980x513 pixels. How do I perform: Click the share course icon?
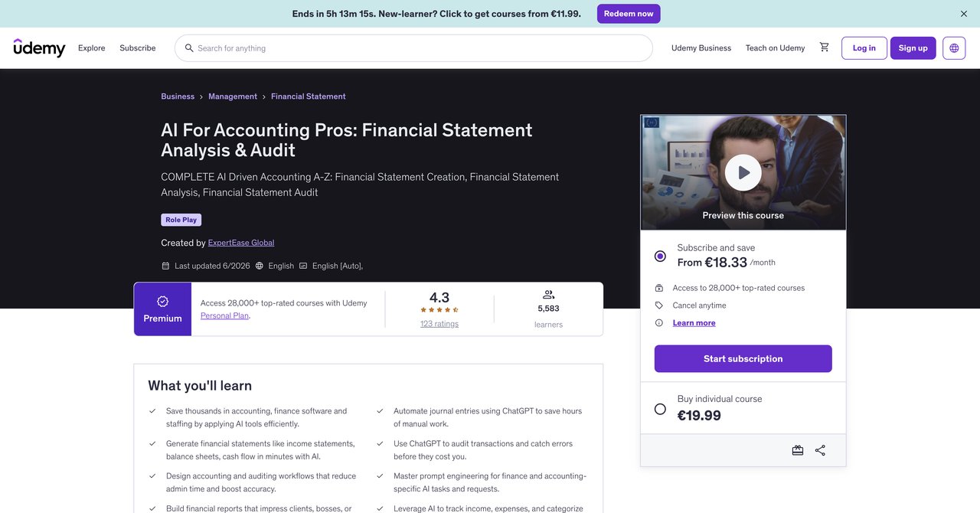click(x=820, y=450)
